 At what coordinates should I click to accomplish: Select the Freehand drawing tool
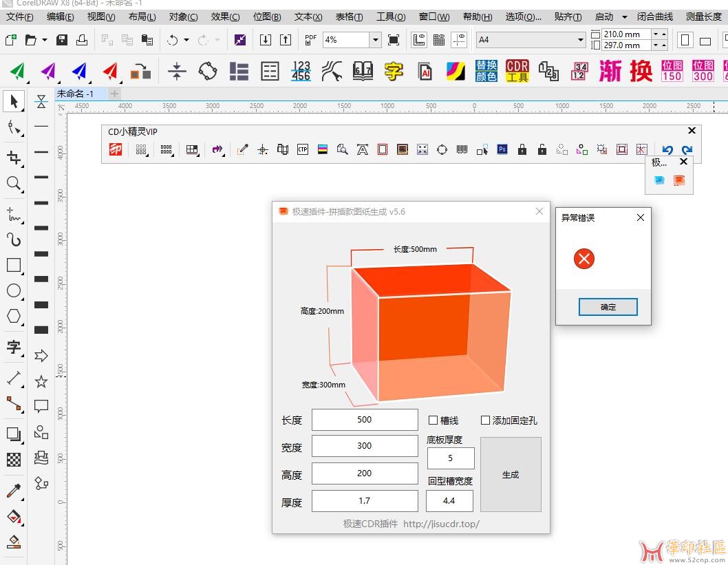[14, 215]
